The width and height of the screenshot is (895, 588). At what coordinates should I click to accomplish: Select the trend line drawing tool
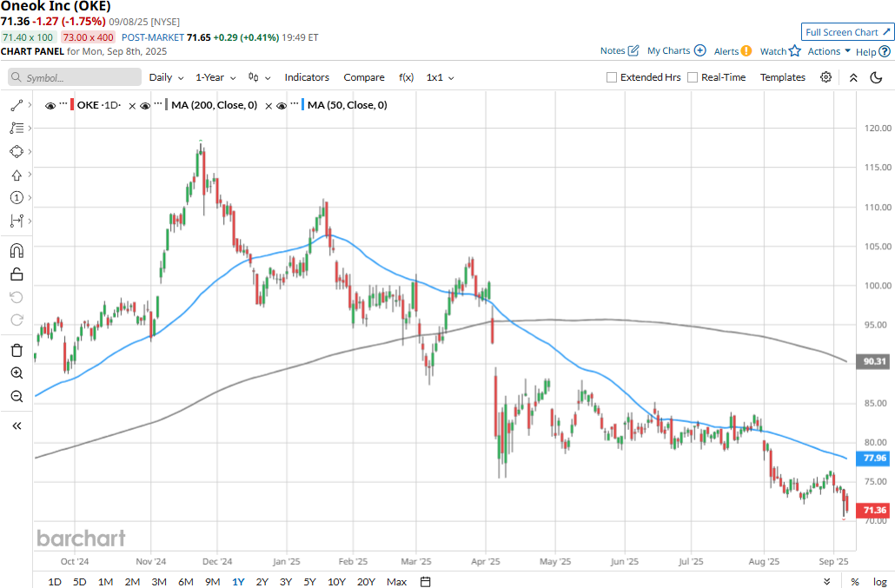pyautogui.click(x=17, y=105)
